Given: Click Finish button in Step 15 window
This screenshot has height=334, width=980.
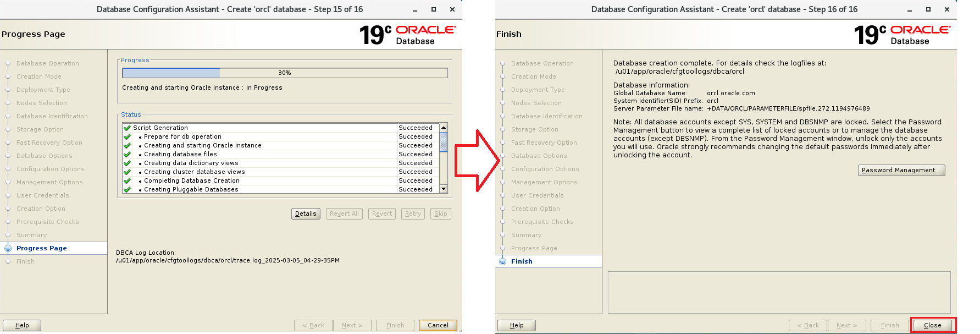Looking at the screenshot, I should (x=395, y=325).
